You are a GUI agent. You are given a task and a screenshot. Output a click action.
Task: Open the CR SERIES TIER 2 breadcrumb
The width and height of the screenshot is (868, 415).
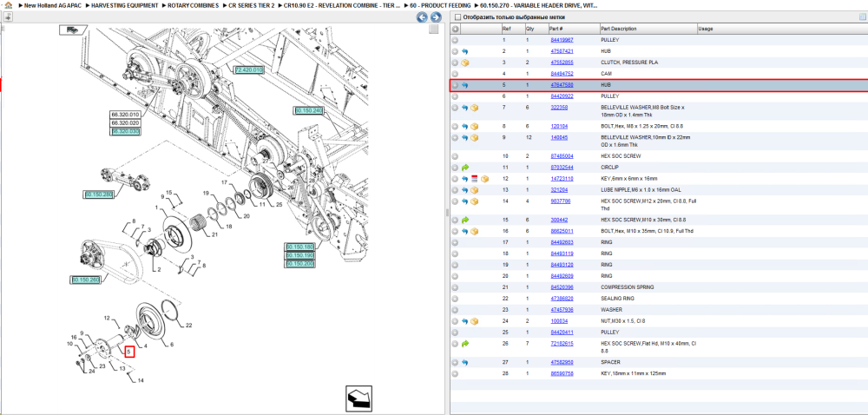point(252,5)
